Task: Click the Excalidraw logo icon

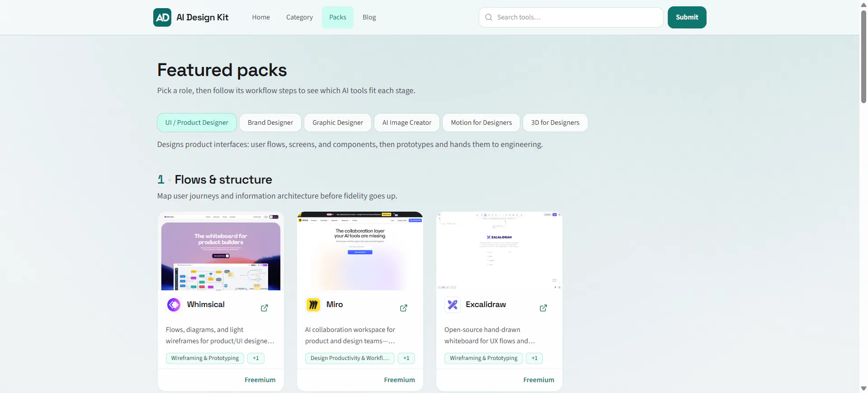Action: [x=452, y=305]
